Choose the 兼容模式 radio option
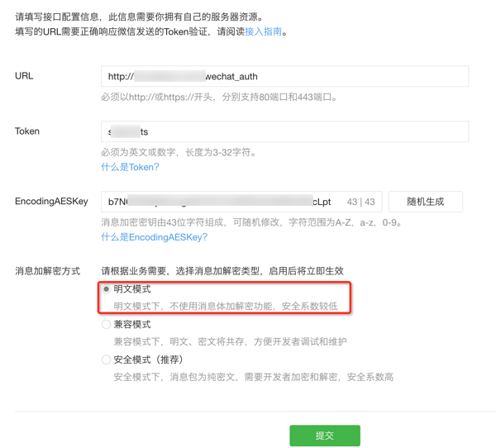Viewport: 496px width, 448px height. click(x=106, y=324)
